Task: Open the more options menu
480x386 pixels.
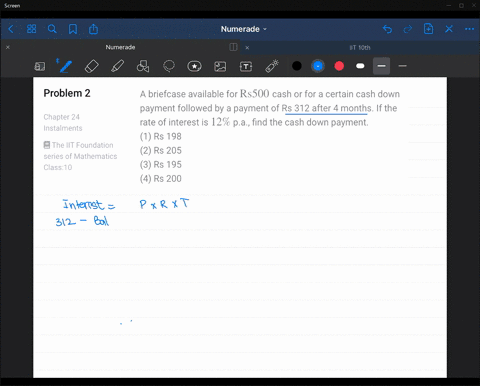Action: [469, 29]
